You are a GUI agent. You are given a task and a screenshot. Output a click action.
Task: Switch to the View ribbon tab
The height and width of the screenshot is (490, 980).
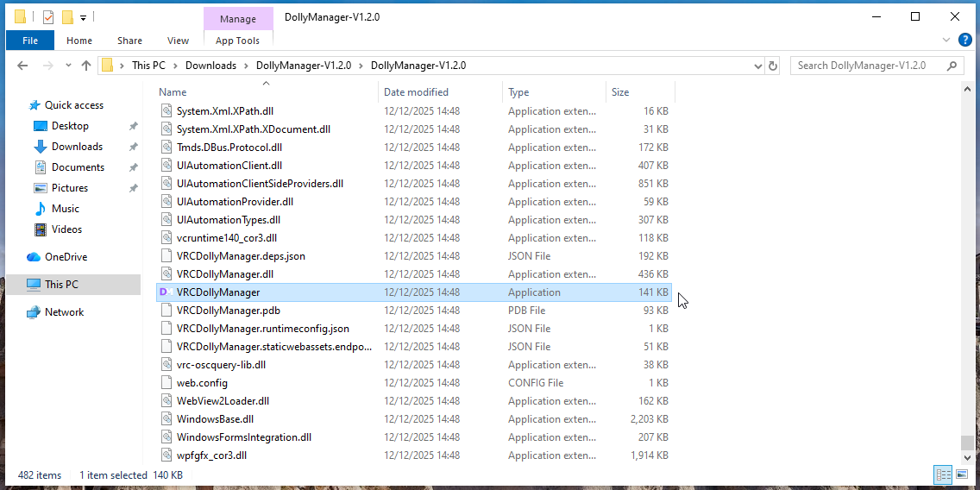(178, 41)
